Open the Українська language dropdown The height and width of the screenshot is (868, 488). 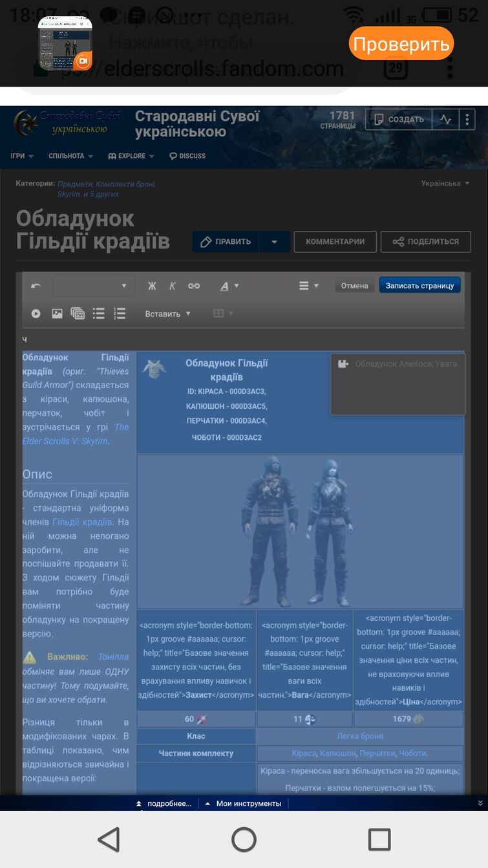click(445, 183)
